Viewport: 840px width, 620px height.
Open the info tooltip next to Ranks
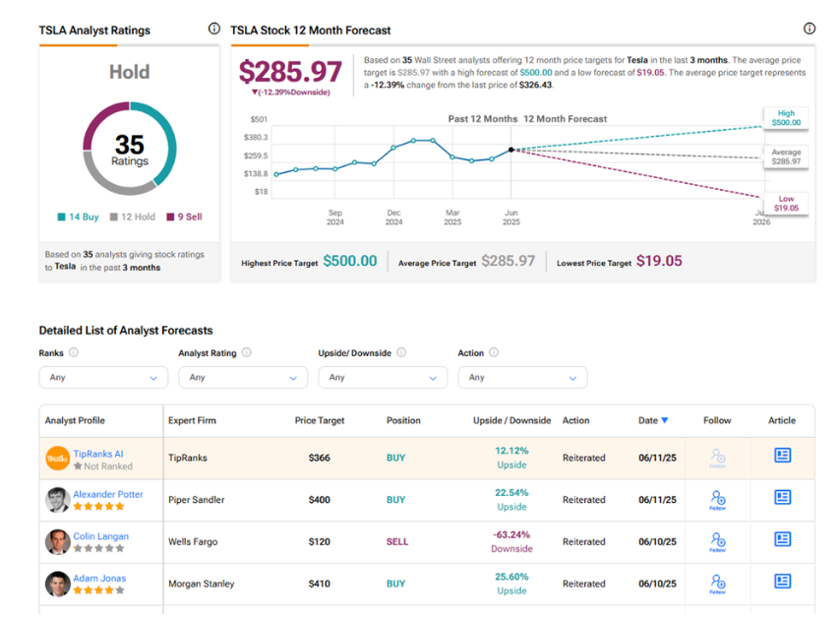pyautogui.click(x=74, y=352)
